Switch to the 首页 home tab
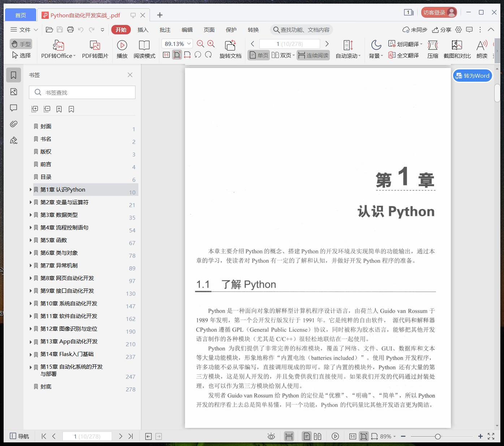 pyautogui.click(x=21, y=15)
